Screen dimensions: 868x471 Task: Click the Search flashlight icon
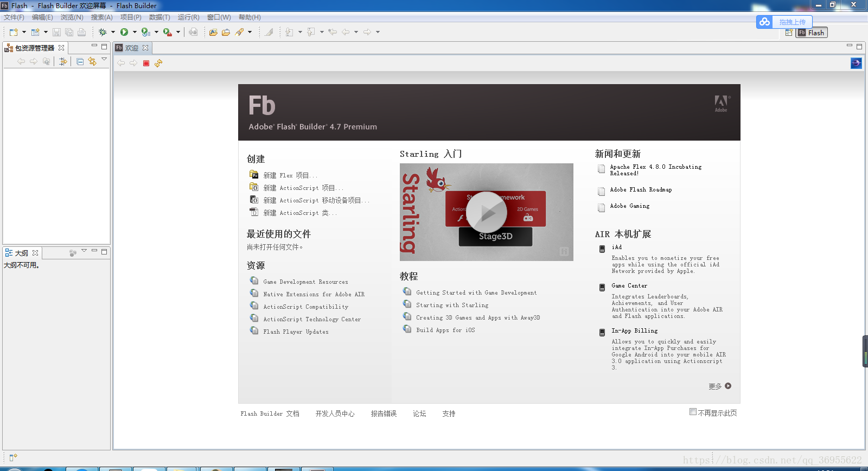[x=239, y=32]
